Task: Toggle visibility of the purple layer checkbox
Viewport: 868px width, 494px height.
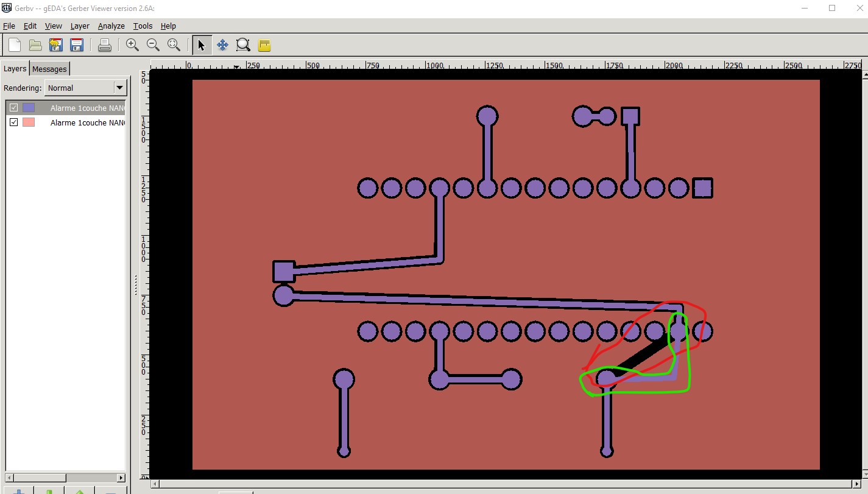Action: [14, 108]
